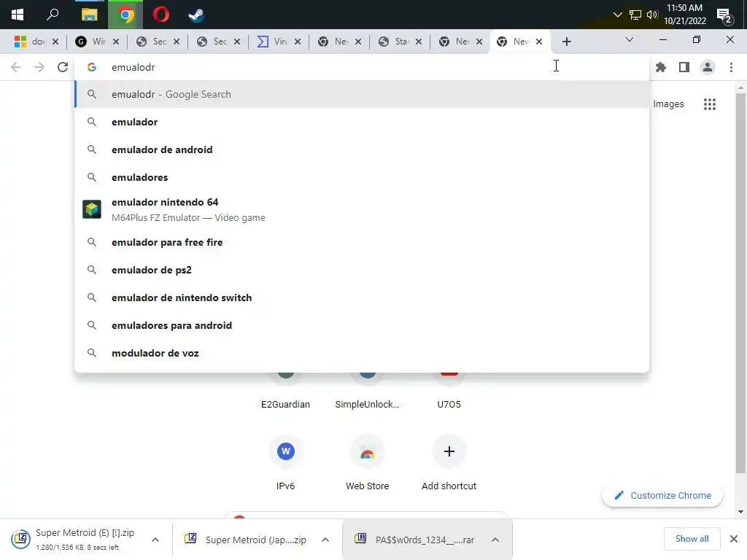Open Opera browser from taskbar

[161, 15]
